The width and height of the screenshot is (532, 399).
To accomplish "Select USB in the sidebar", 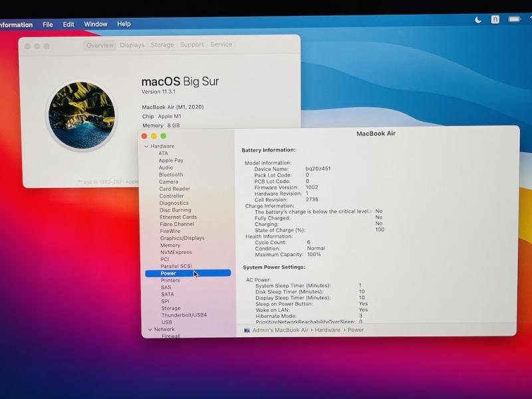I will pos(167,323).
